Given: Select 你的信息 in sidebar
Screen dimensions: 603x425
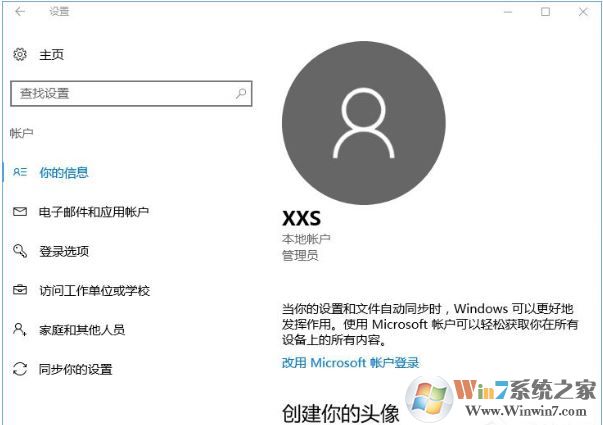Looking at the screenshot, I should (64, 172).
